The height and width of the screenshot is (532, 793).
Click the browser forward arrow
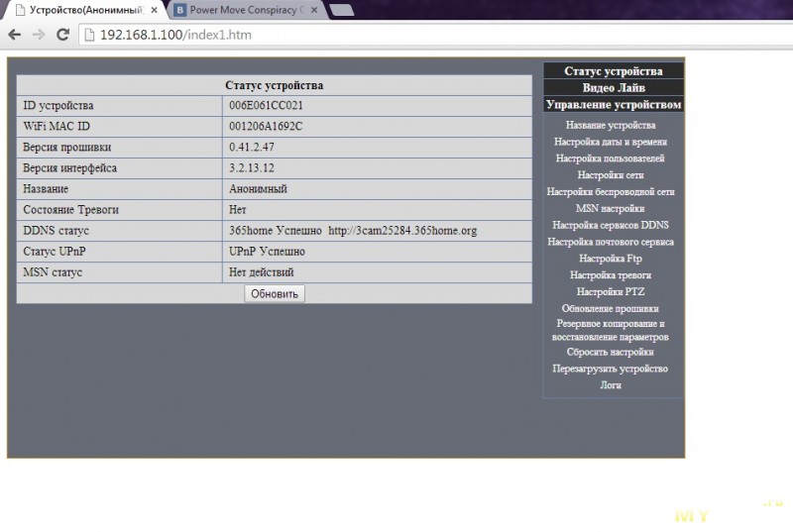[x=39, y=34]
